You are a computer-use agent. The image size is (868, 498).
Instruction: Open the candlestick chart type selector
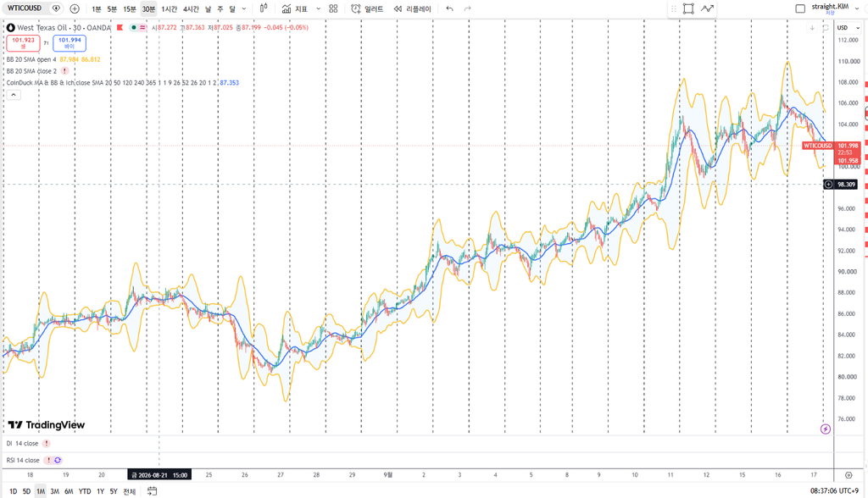coord(264,8)
